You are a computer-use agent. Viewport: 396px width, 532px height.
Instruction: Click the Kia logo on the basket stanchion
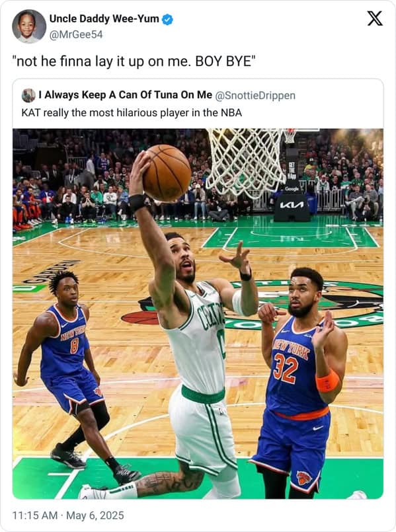coord(292,205)
